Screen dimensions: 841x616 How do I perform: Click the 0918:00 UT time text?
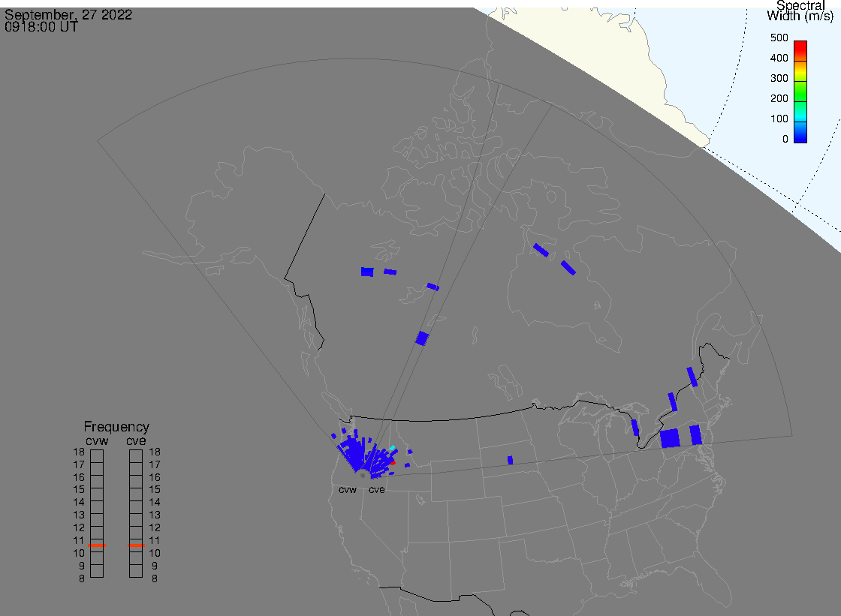(x=41, y=26)
